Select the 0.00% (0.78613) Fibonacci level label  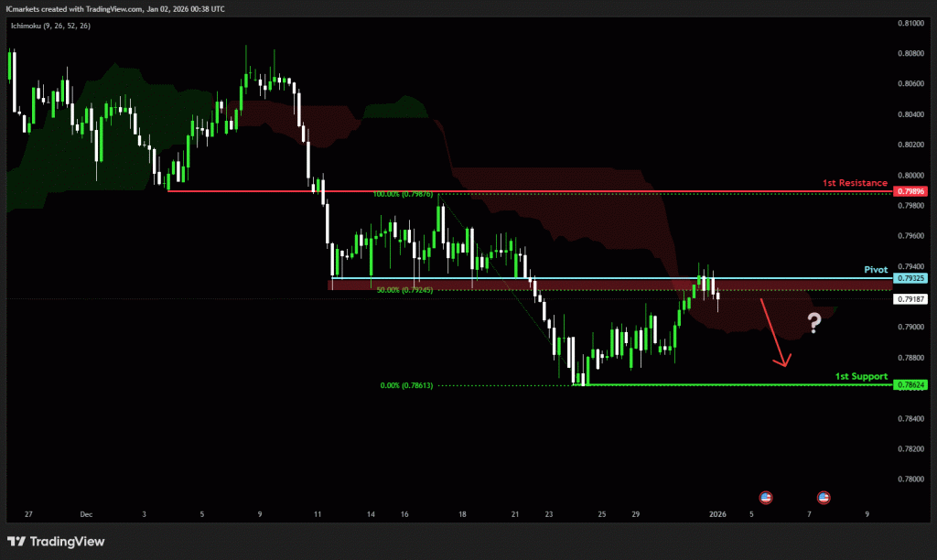point(406,386)
